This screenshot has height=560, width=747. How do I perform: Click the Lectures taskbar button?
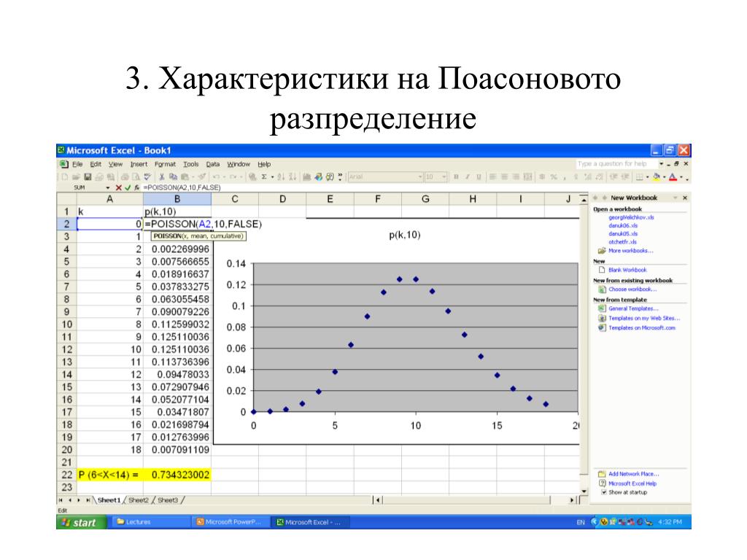pos(150,522)
